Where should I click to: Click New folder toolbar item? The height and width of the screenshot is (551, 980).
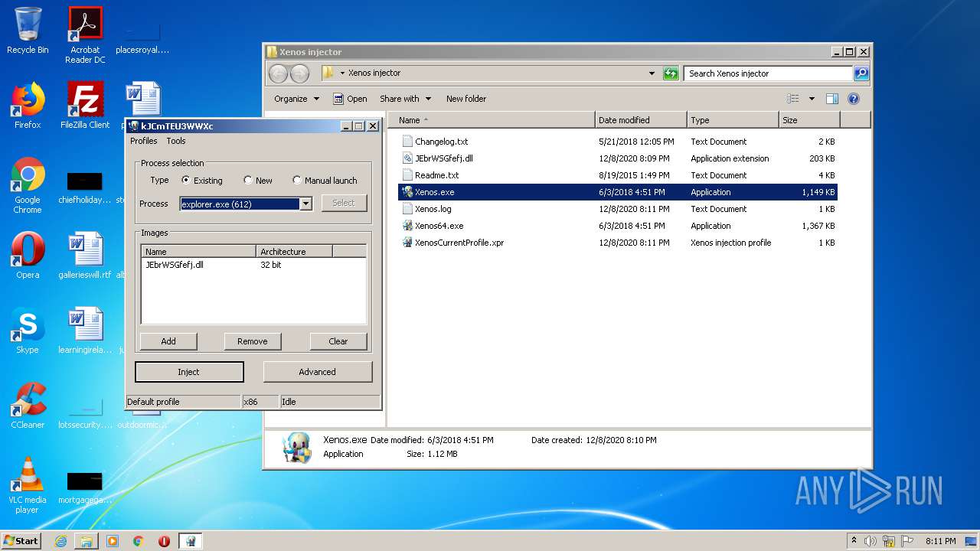pos(466,99)
